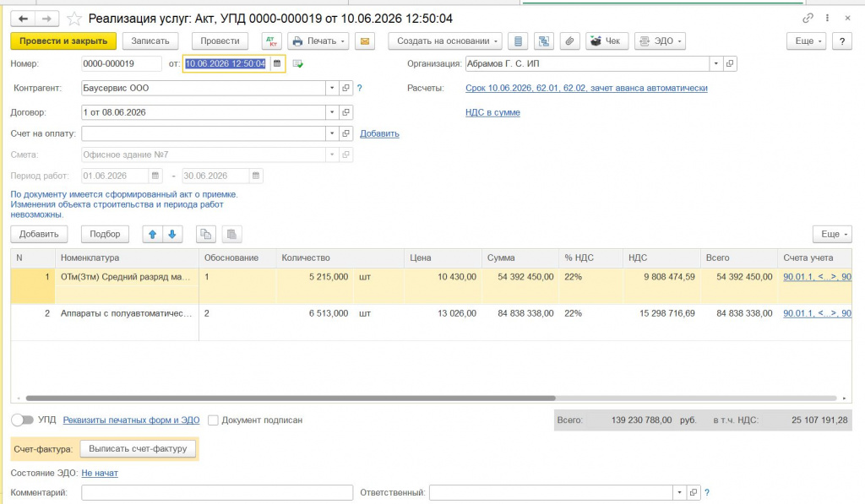
Task: Click into the Комментарий field
Action: point(217,492)
